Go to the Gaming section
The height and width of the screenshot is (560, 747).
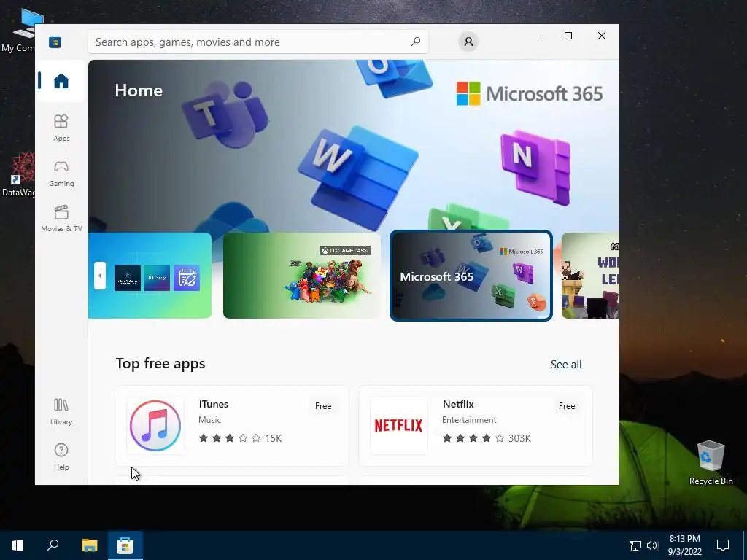[x=61, y=174]
